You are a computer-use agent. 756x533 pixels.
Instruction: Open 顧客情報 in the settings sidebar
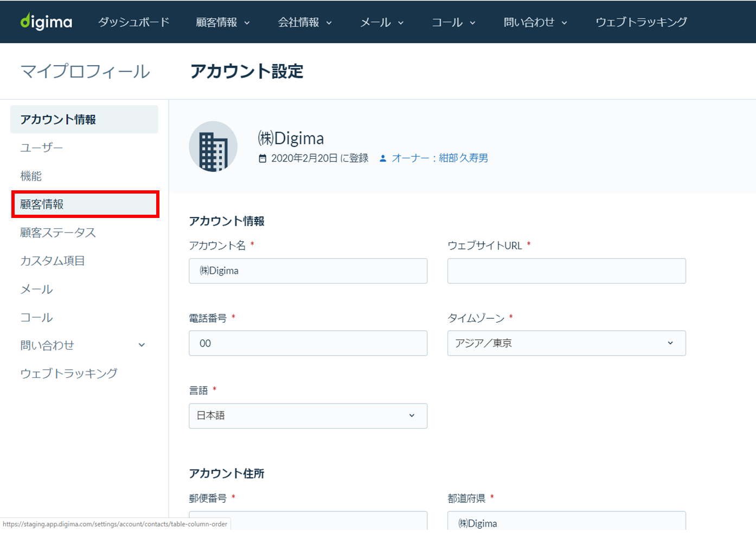(85, 204)
